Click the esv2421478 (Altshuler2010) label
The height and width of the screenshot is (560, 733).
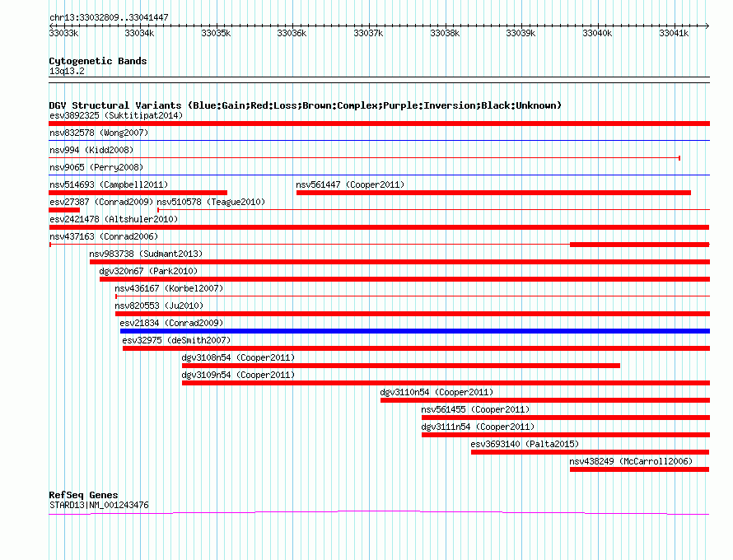(x=114, y=219)
